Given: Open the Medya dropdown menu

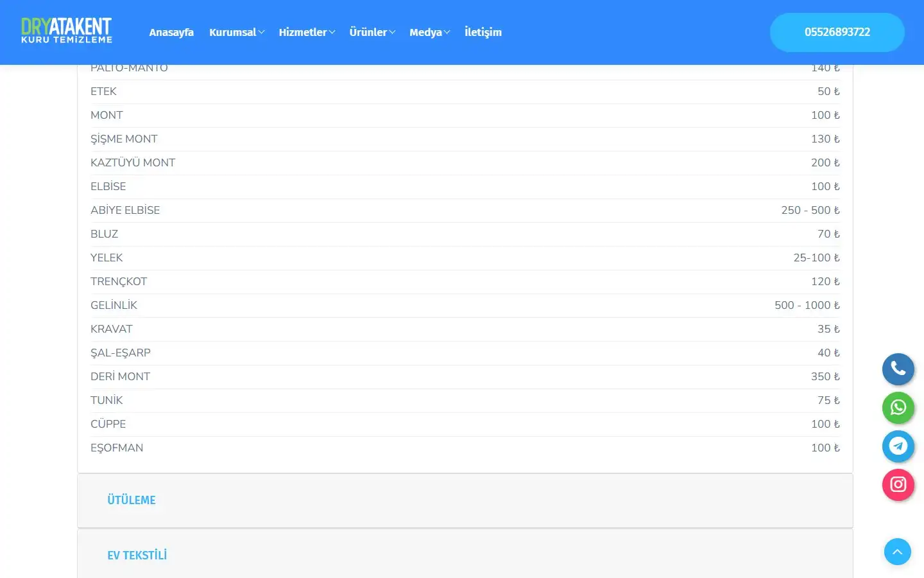Looking at the screenshot, I should tap(430, 32).
